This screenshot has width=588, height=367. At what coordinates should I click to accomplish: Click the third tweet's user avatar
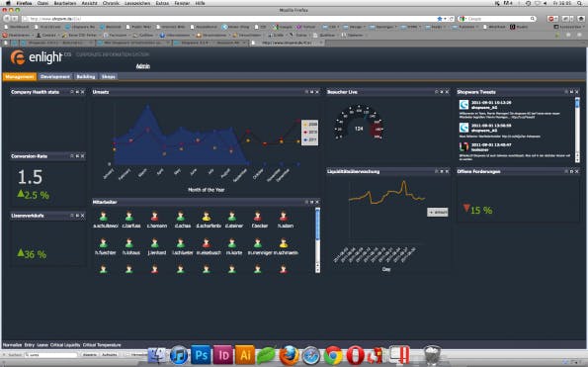point(463,146)
